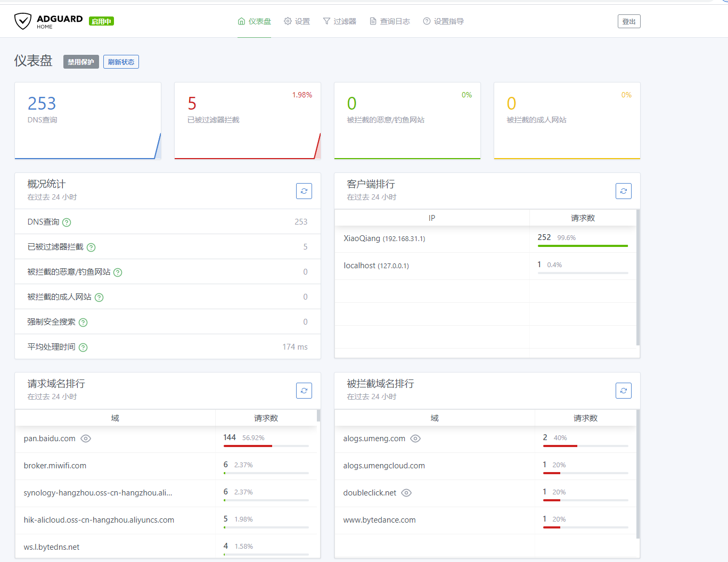
Task: Click the 禁用保护 disable protection button
Action: point(81,62)
